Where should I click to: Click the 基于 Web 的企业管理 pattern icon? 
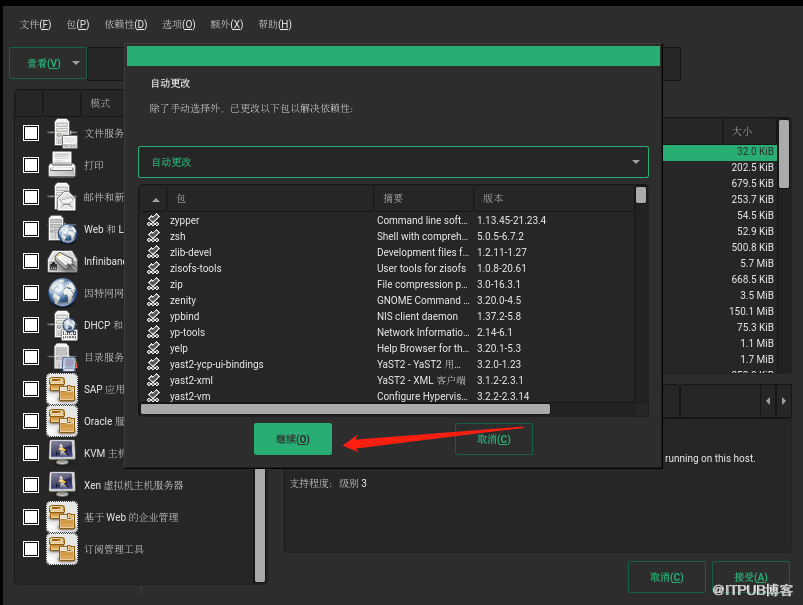click(62, 517)
